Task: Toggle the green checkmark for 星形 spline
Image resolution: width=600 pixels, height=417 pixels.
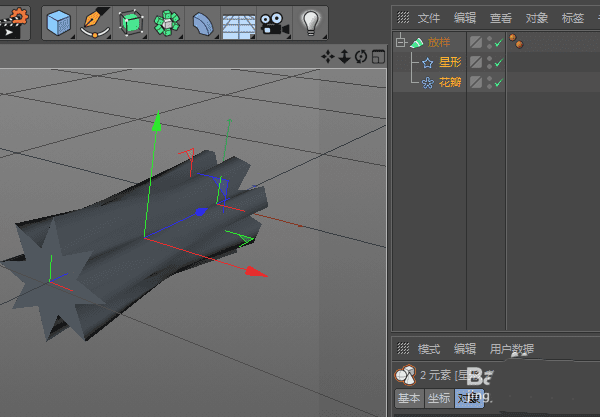Action: click(498, 62)
